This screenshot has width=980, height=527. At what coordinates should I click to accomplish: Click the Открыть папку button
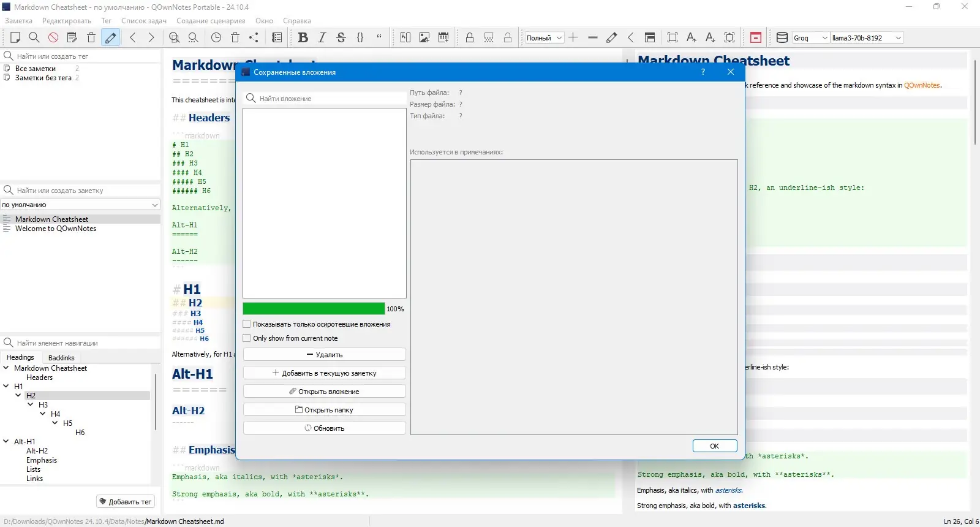coord(325,410)
